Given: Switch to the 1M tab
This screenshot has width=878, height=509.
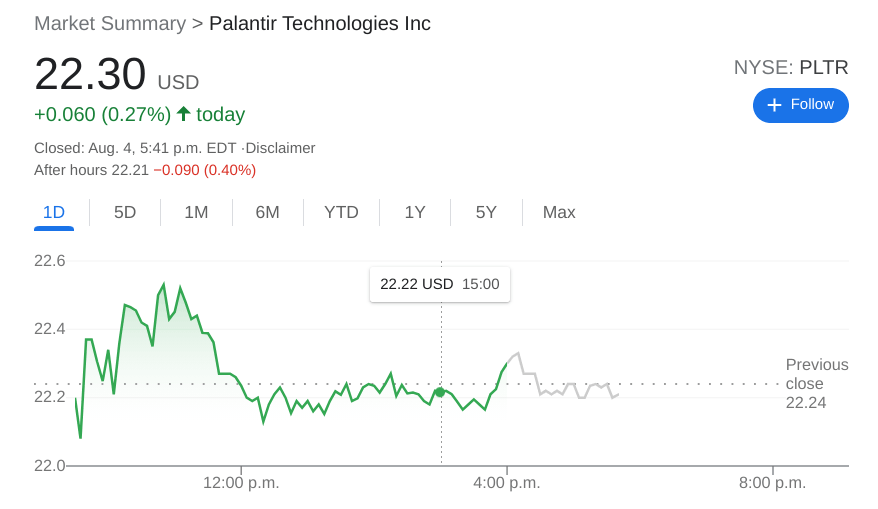Looking at the screenshot, I should click(x=196, y=212).
